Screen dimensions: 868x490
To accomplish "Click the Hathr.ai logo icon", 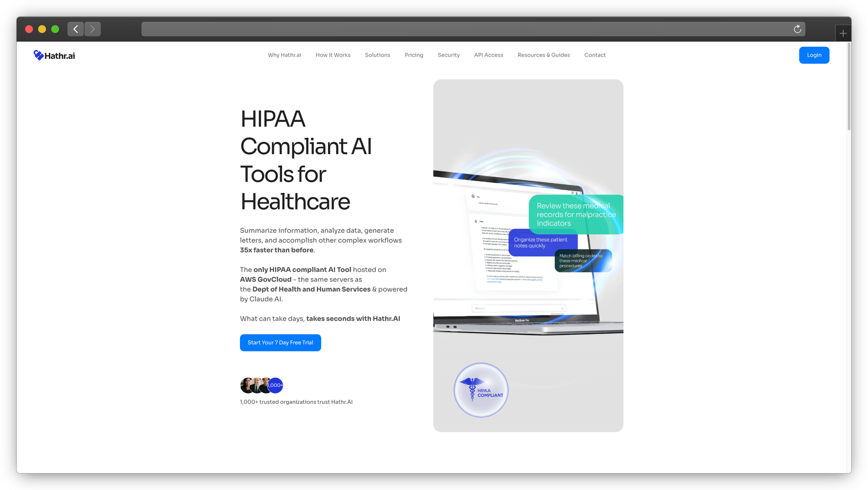I will [39, 55].
